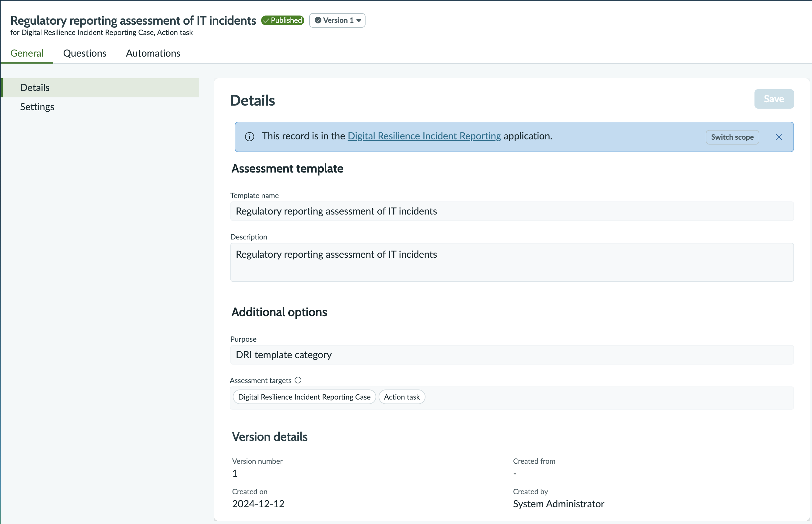Click the subtitle 'for Digital Resilience Incident Reporting Case, Action task'
The image size is (812, 524).
[101, 33]
